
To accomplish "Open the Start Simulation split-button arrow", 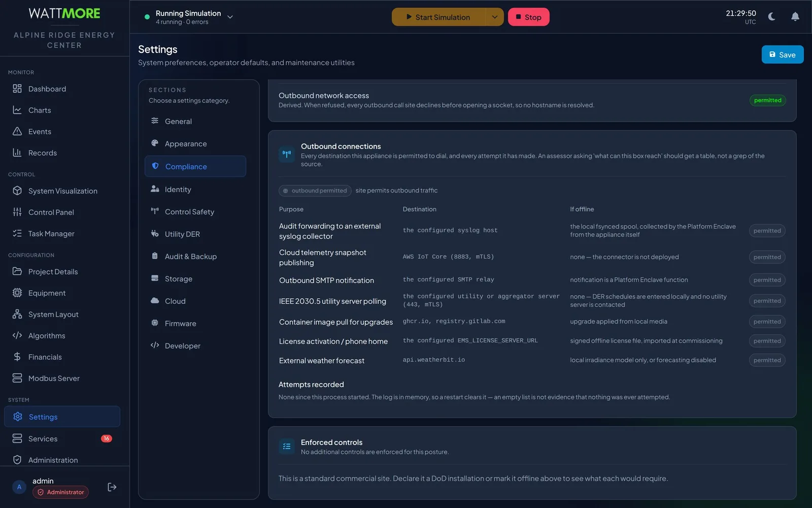I will coord(494,17).
